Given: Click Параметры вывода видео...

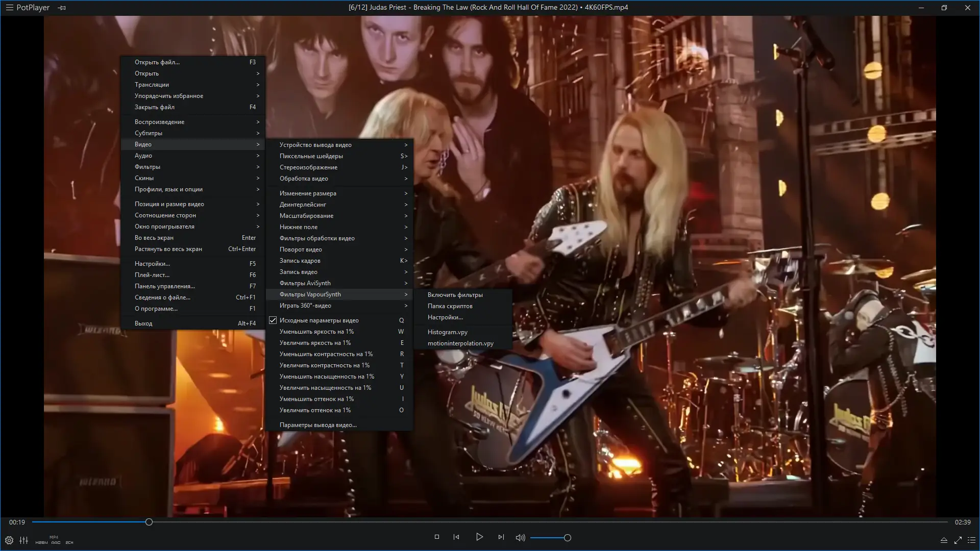Looking at the screenshot, I should [317, 425].
